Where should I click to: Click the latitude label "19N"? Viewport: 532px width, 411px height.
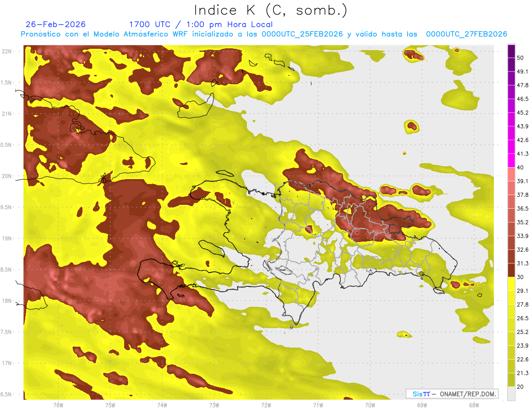[x=8, y=238]
